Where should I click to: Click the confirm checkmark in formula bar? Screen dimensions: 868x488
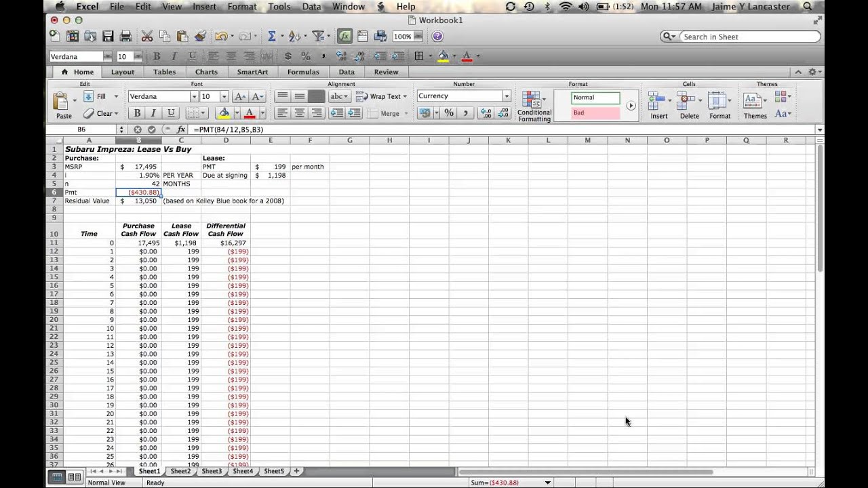point(151,129)
